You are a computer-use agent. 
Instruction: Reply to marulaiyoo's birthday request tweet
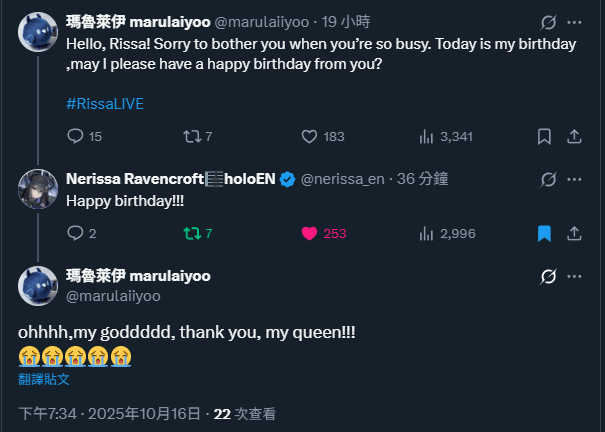[x=76, y=137]
